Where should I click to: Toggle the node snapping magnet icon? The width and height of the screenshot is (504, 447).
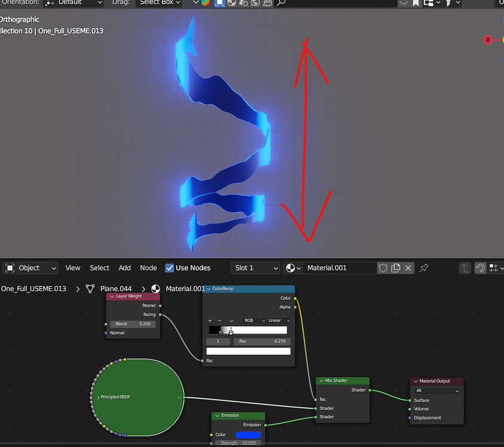pyautogui.click(x=480, y=268)
